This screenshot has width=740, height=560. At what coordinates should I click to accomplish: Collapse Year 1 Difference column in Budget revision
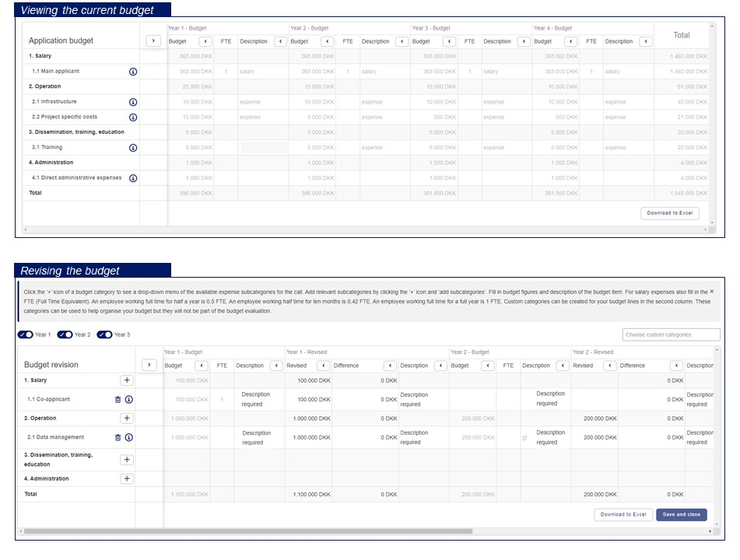pos(390,366)
